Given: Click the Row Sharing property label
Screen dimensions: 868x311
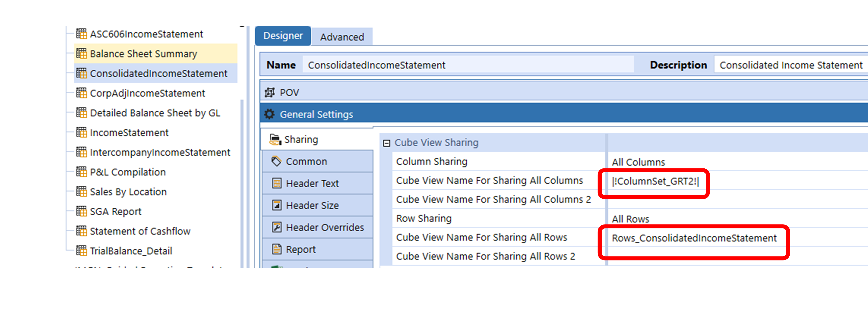Looking at the screenshot, I should [423, 218].
